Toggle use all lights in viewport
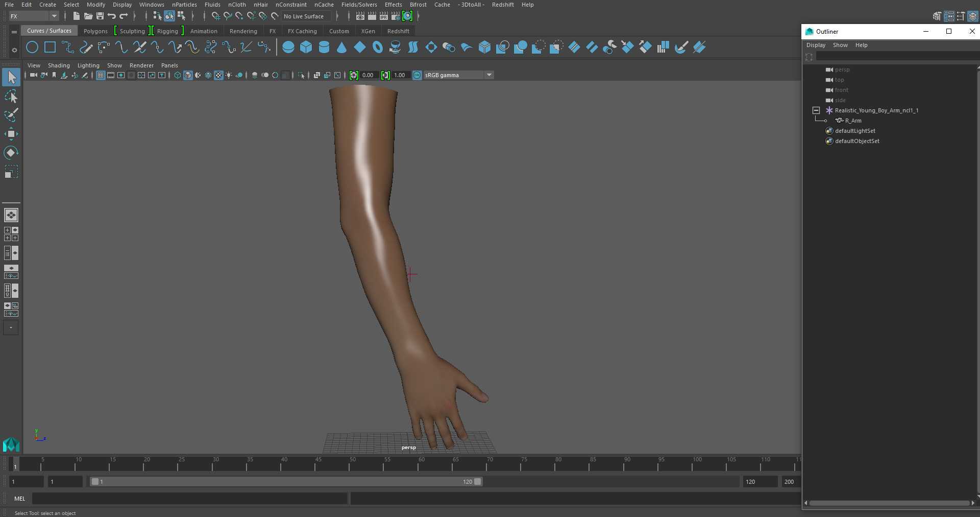 pos(229,76)
